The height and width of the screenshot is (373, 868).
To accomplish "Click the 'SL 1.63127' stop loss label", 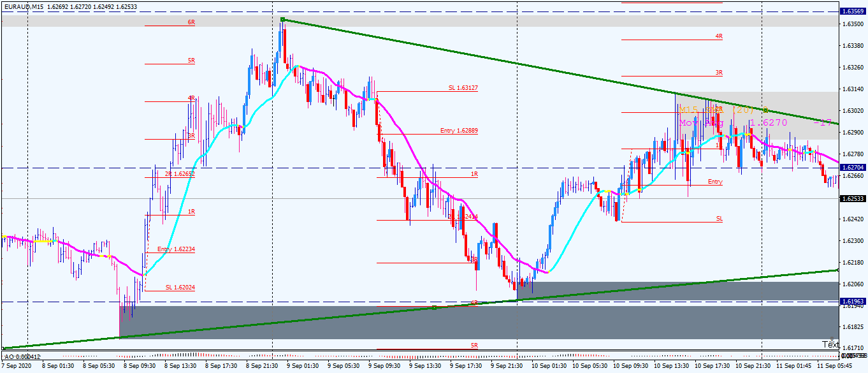I will [x=463, y=89].
